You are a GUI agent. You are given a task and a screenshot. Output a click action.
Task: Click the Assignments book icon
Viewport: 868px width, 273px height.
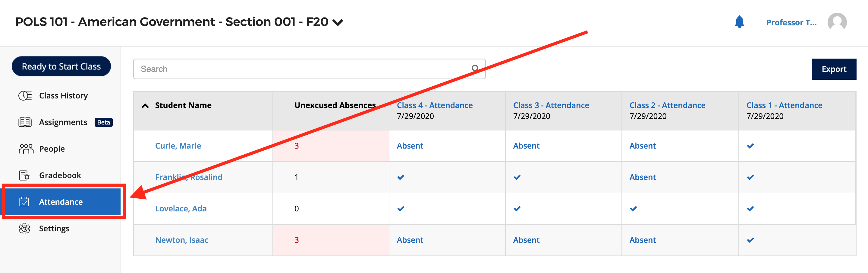tap(24, 122)
